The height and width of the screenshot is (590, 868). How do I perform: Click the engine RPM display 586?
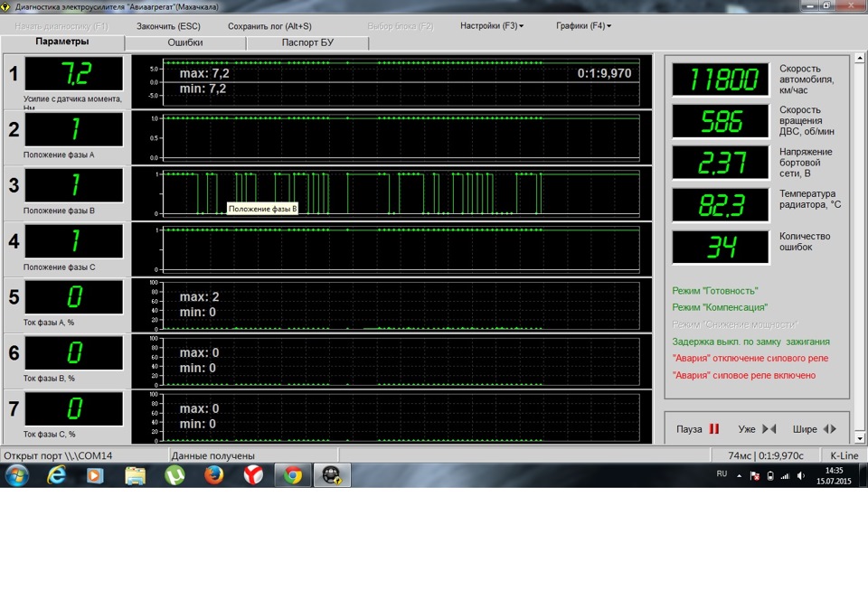coord(721,121)
